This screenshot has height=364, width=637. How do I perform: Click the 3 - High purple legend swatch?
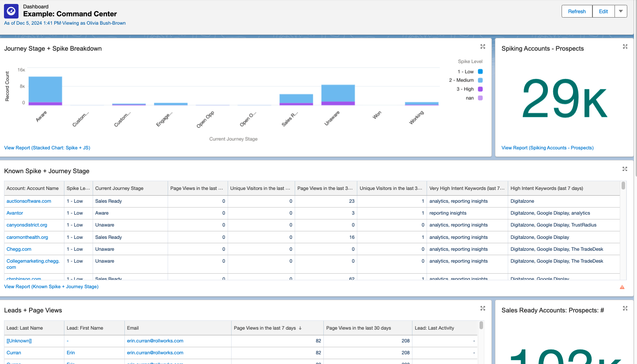click(480, 89)
